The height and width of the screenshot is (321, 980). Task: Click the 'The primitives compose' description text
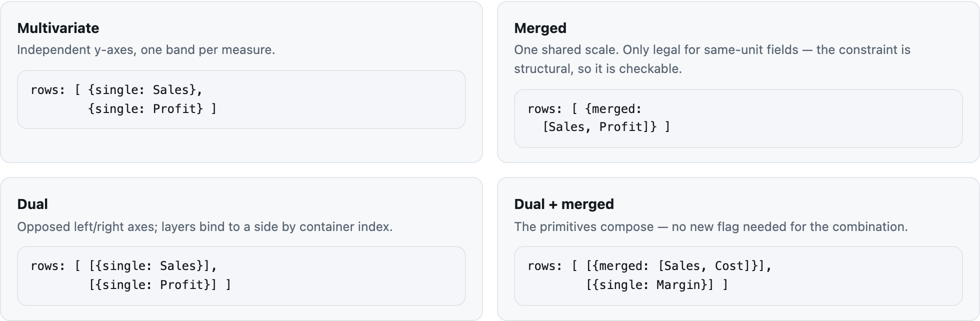point(711,226)
